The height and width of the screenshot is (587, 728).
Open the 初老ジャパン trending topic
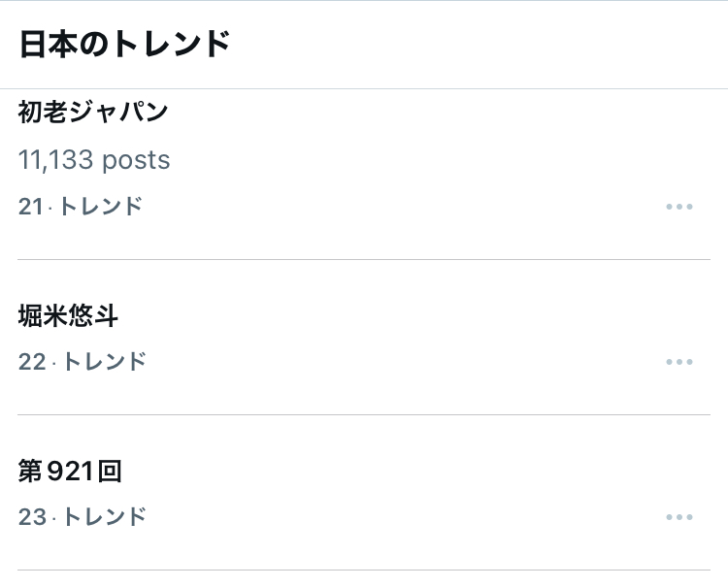click(93, 113)
